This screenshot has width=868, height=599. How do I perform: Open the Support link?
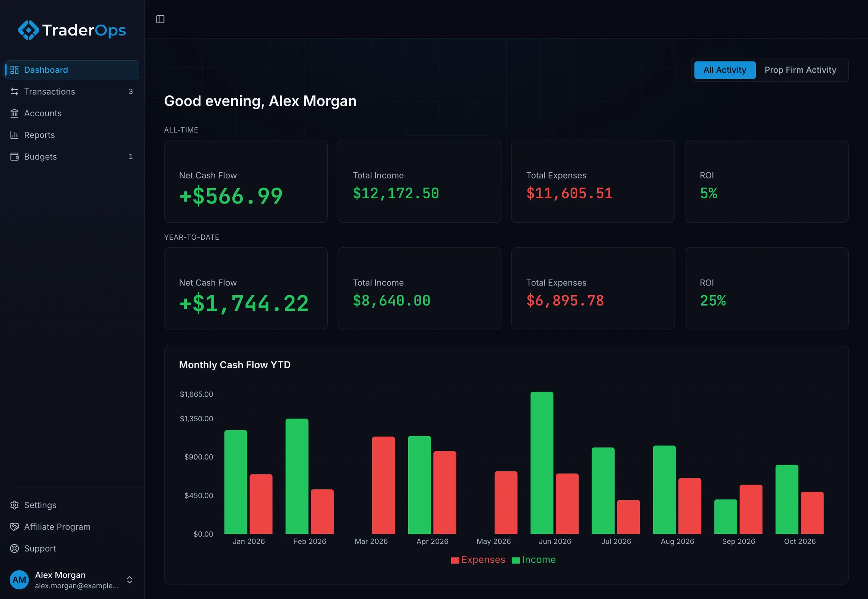pyautogui.click(x=72, y=549)
